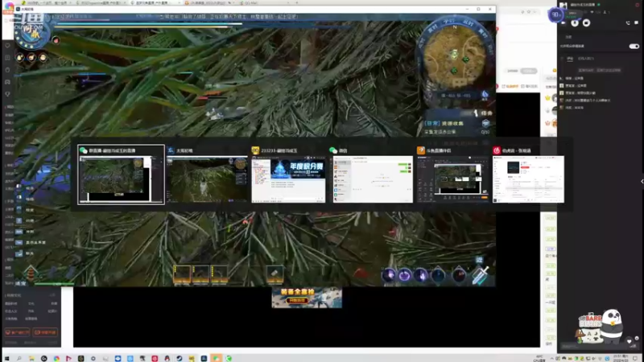Click the third blue skill orb in game

point(421,275)
